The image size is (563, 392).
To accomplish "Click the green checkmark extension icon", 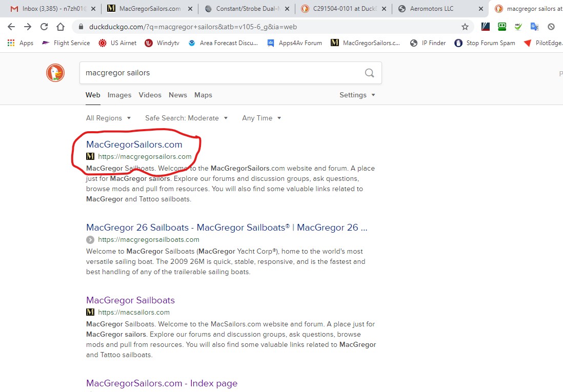I will point(518,27).
